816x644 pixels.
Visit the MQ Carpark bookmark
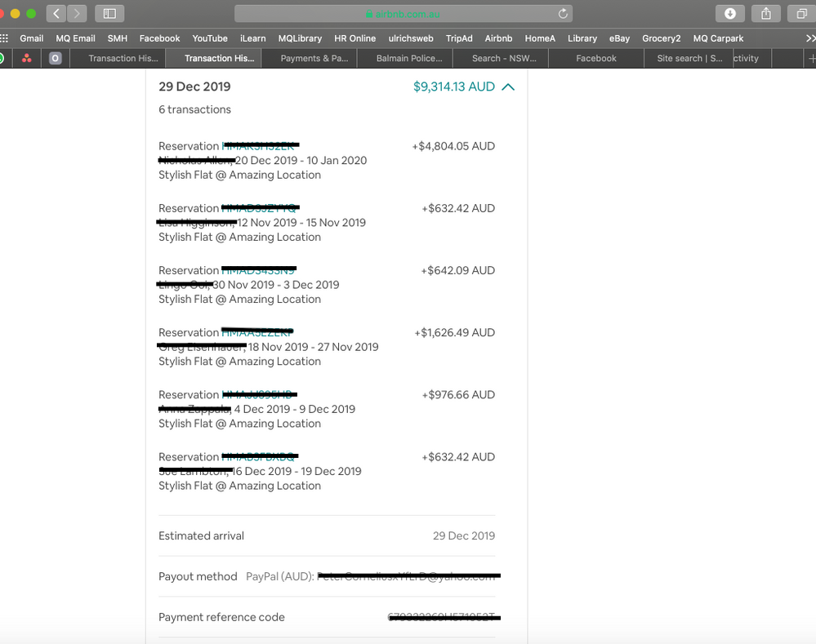click(718, 38)
